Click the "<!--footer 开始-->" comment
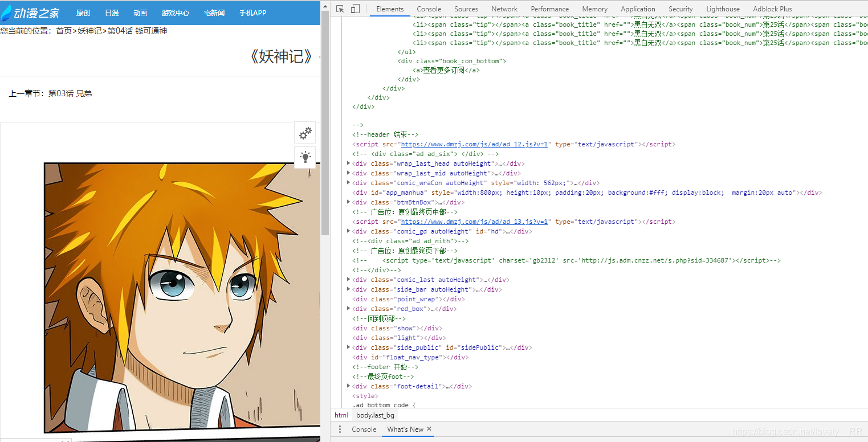Image resolution: width=868 pixels, height=442 pixels. (385, 367)
